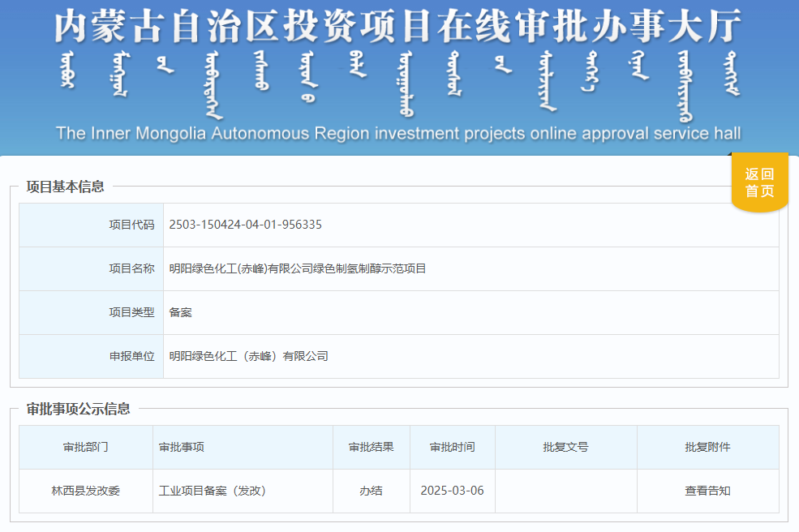
Task: Click the 工业项目备案（发改） item cell
Action: coord(243,491)
